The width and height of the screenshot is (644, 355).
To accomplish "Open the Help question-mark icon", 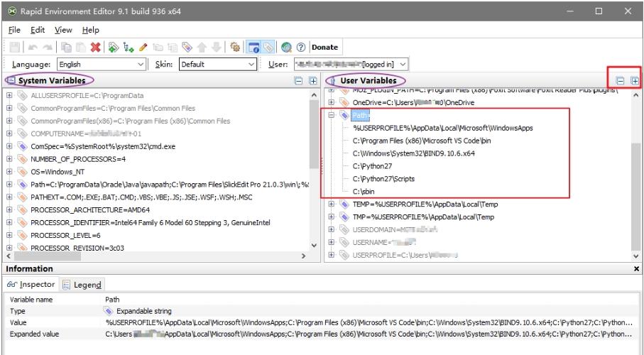I will [301, 48].
